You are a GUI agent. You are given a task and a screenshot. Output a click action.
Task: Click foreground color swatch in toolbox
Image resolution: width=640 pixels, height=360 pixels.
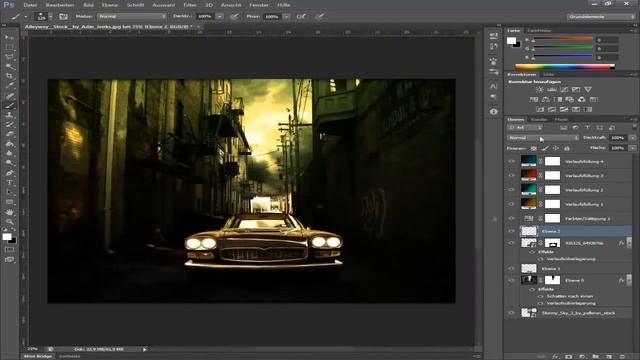[7, 237]
